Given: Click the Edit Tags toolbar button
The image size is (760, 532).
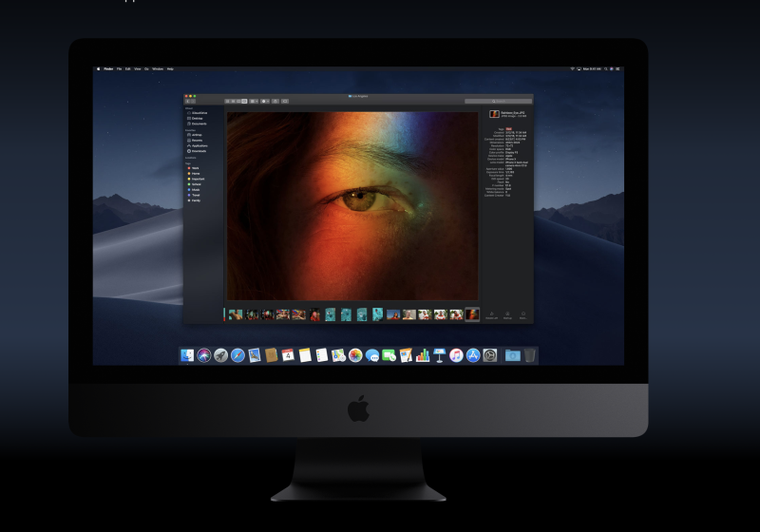Looking at the screenshot, I should tap(285, 102).
